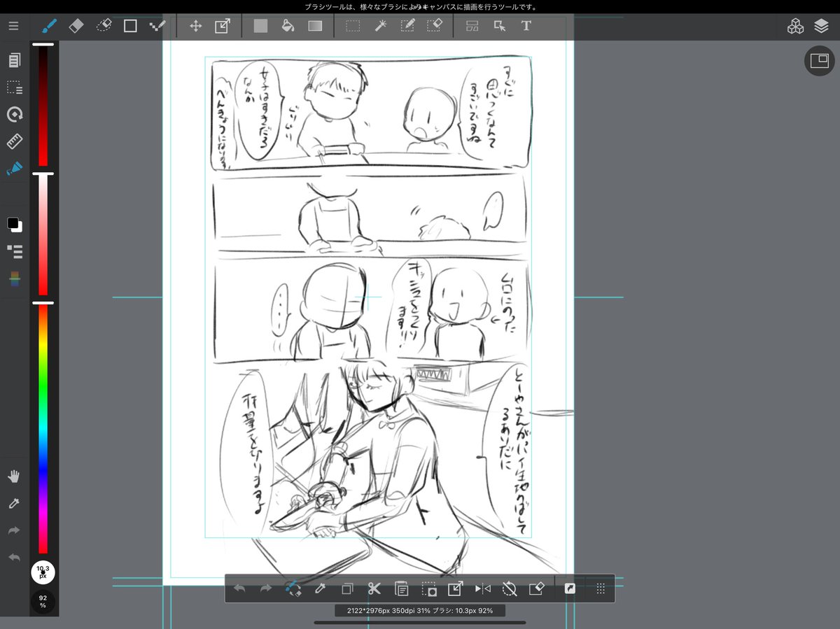Open the brush list panel icon
This screenshot has width=840, height=629.
[x=14, y=251]
